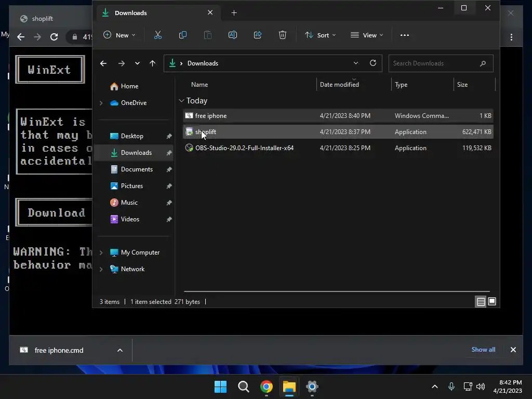Select Documents in navigation pane
Viewport: 532px width, 399px height.
[x=137, y=169]
